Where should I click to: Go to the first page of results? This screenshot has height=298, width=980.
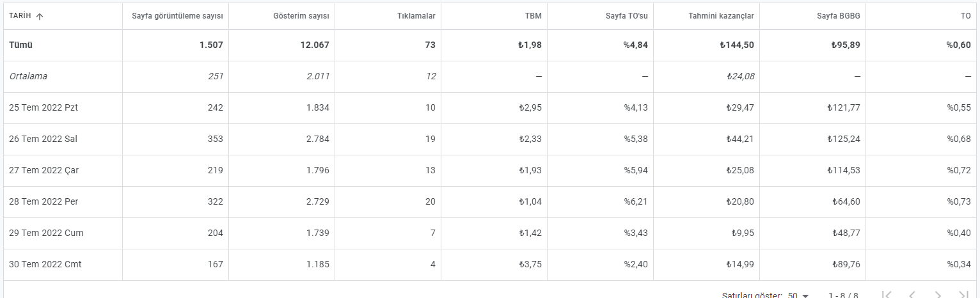click(887, 295)
